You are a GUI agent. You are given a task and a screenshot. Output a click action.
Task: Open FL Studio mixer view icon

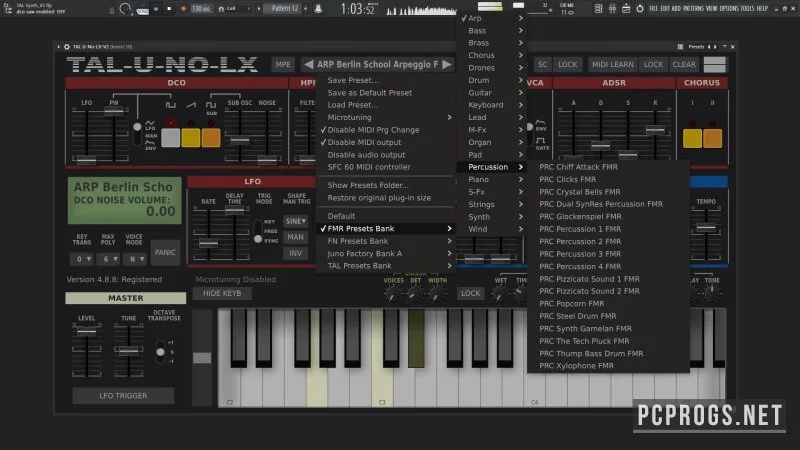click(612, 9)
